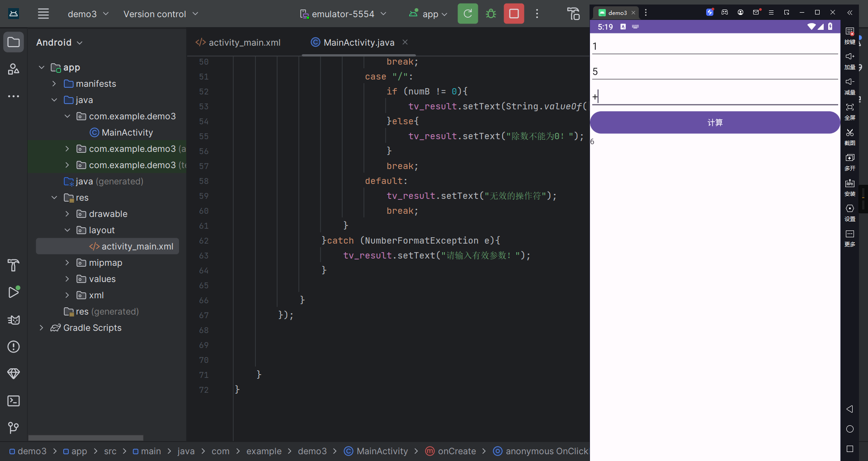Close the MainActivity.java tab
Viewport: 868px width, 461px height.
point(405,42)
